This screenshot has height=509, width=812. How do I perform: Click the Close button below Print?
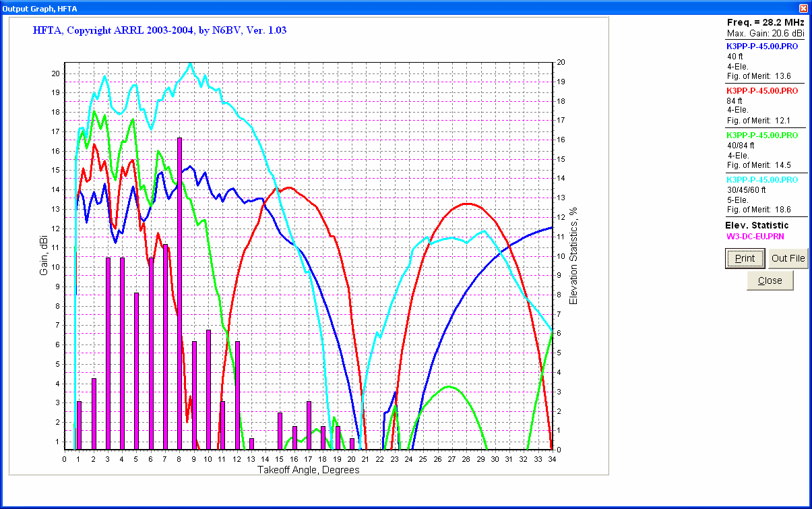[770, 280]
